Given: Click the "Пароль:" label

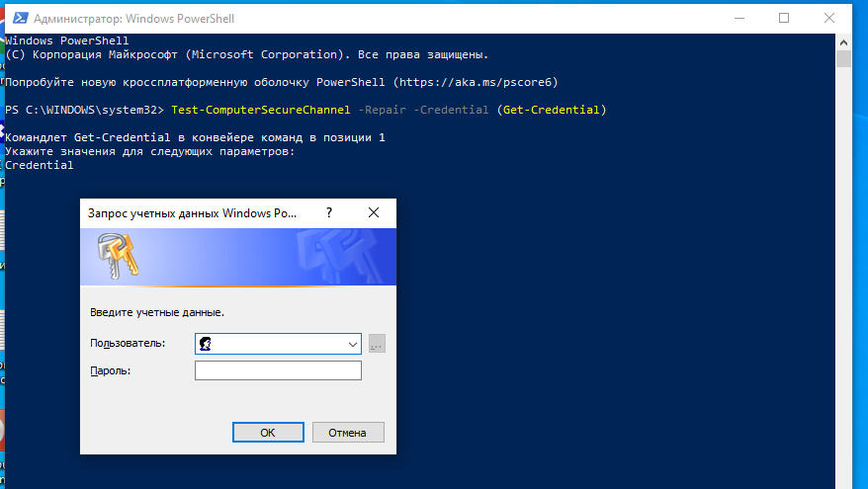Looking at the screenshot, I should point(110,371).
